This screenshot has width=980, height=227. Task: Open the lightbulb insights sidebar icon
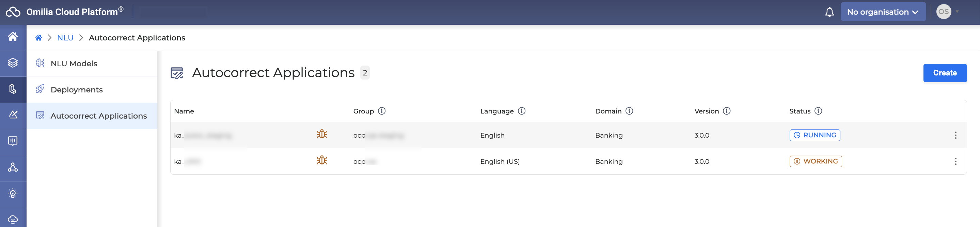[x=13, y=193]
